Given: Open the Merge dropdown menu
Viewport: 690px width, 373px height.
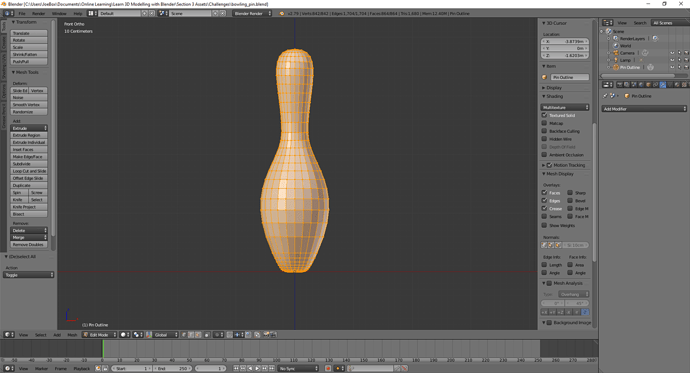Looking at the screenshot, I should click(29, 237).
